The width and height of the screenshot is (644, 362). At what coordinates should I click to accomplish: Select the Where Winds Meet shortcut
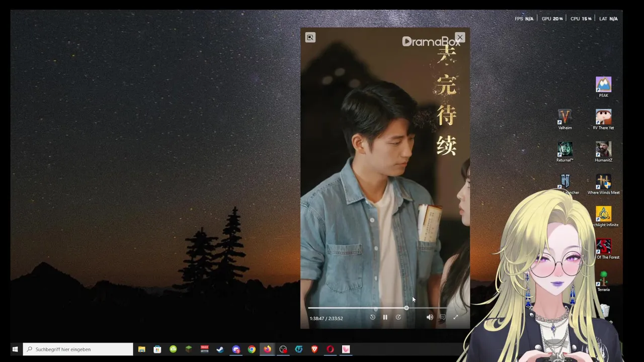[603, 185]
